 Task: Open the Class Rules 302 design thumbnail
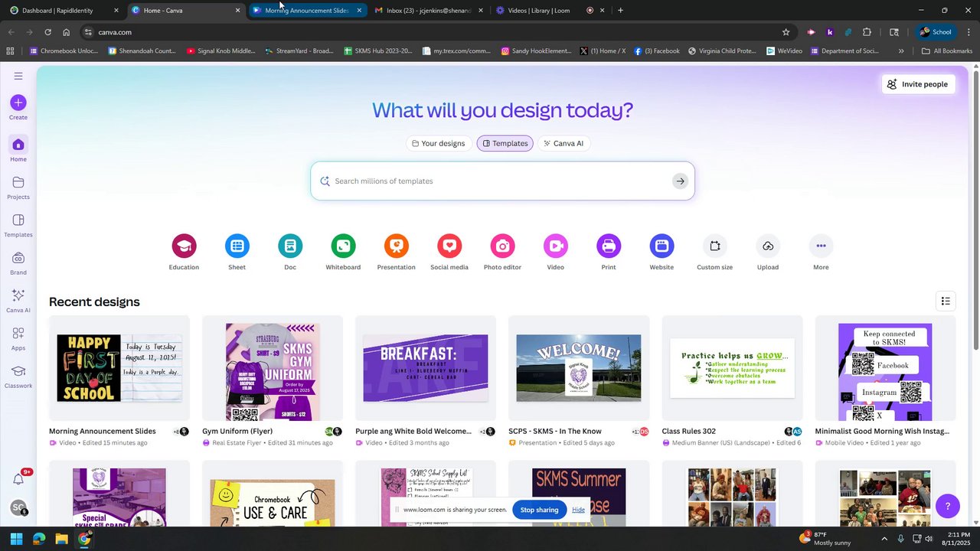(x=732, y=368)
